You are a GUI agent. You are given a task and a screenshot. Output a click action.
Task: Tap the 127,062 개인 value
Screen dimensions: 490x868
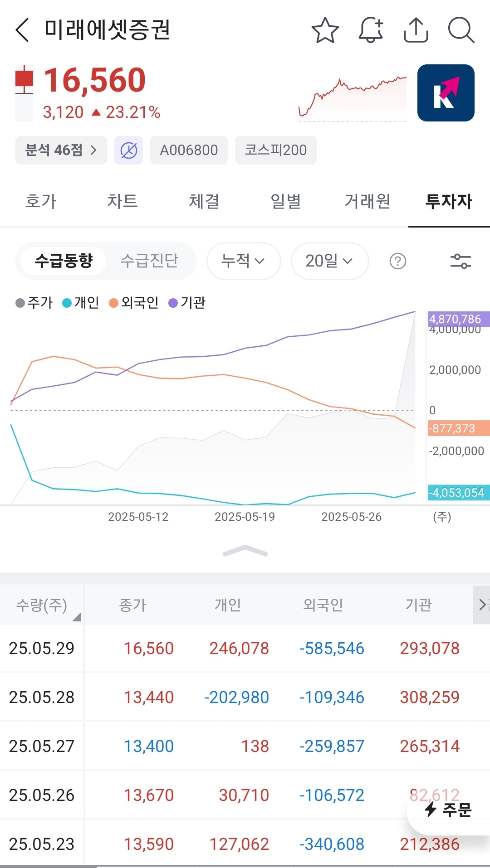[x=239, y=844]
